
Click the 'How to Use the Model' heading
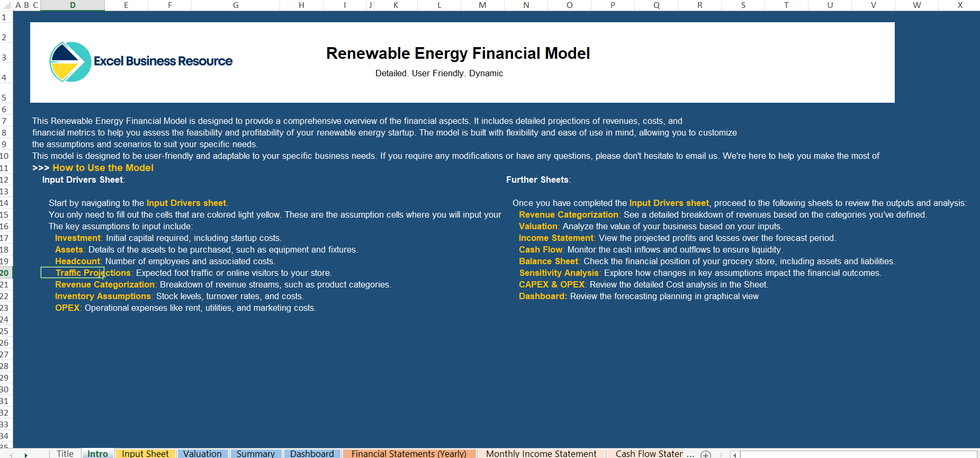click(103, 168)
